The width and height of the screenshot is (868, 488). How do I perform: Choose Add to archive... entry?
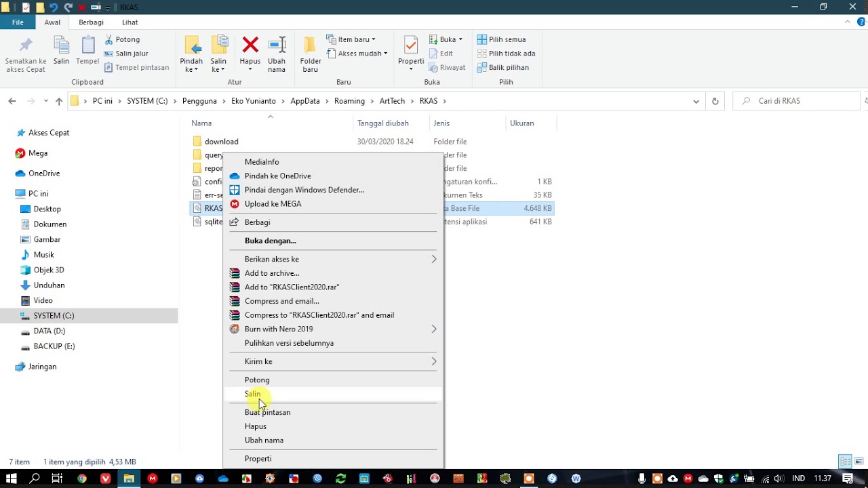[333, 273]
